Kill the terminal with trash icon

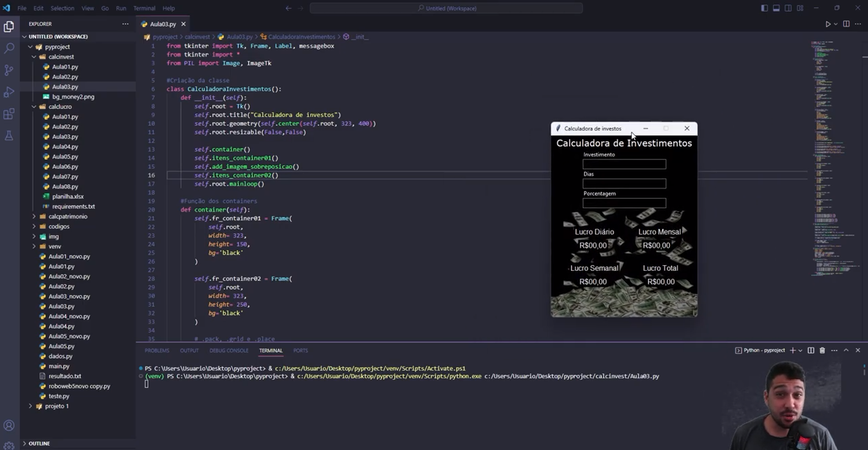coord(822,350)
